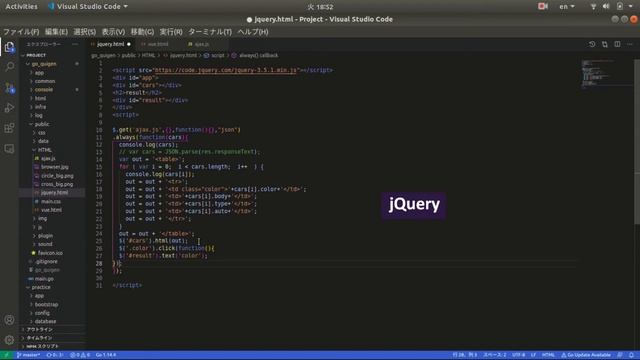
Task: Click the open changes compare icon
Action: click(604, 44)
